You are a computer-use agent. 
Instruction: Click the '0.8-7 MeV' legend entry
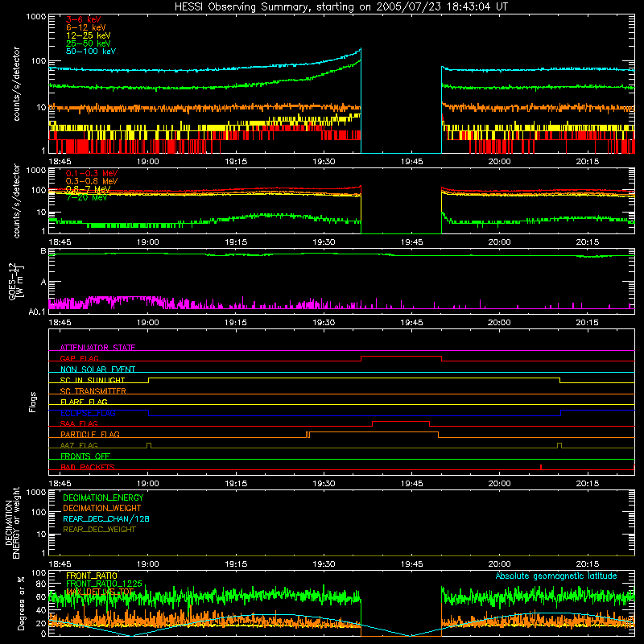88,189
